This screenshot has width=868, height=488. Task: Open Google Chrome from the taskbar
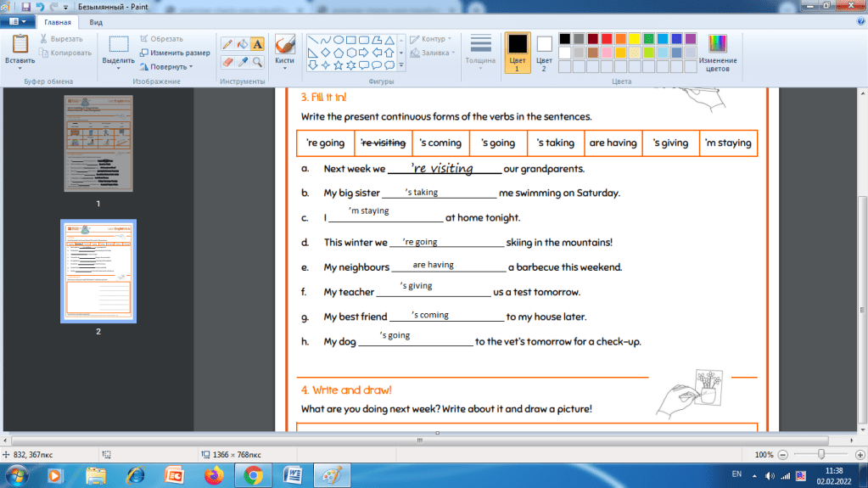click(252, 474)
